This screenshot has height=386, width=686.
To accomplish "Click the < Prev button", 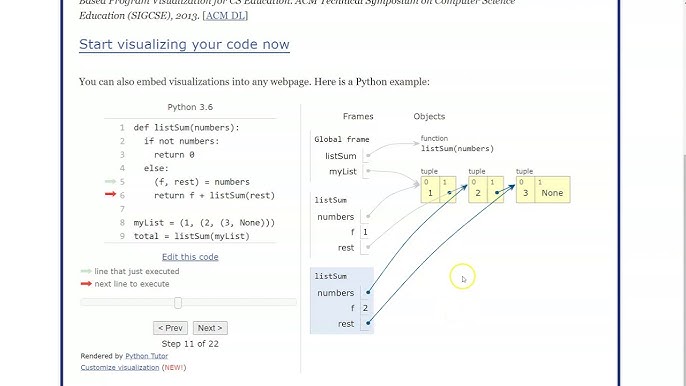I will click(170, 328).
